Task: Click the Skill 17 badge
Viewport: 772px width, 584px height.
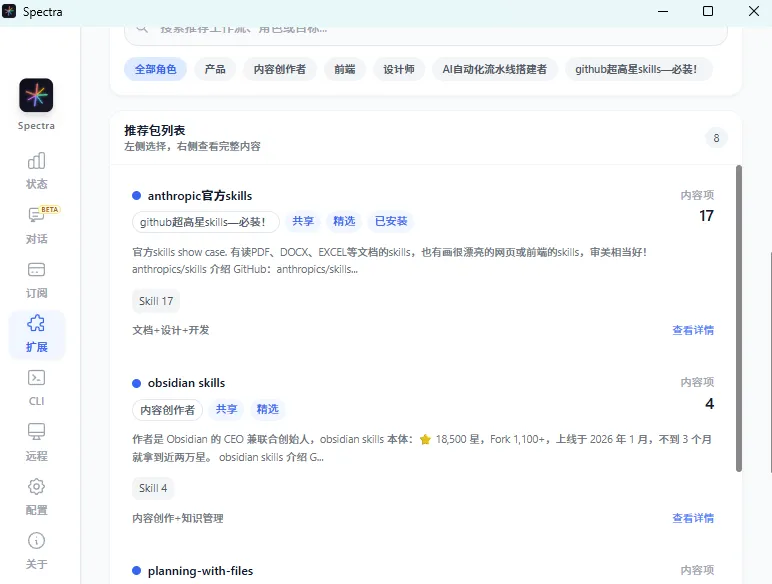Action: (156, 301)
